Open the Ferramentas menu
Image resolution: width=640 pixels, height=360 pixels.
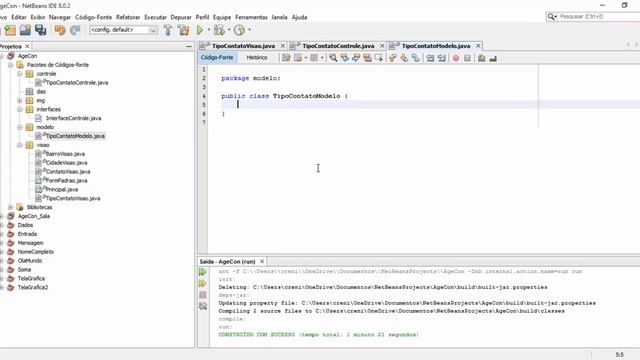pos(251,17)
